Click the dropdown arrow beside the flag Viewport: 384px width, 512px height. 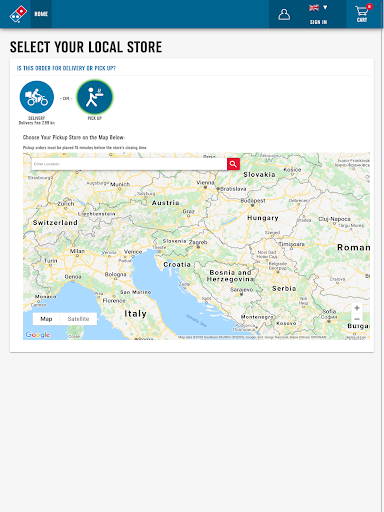point(325,7)
